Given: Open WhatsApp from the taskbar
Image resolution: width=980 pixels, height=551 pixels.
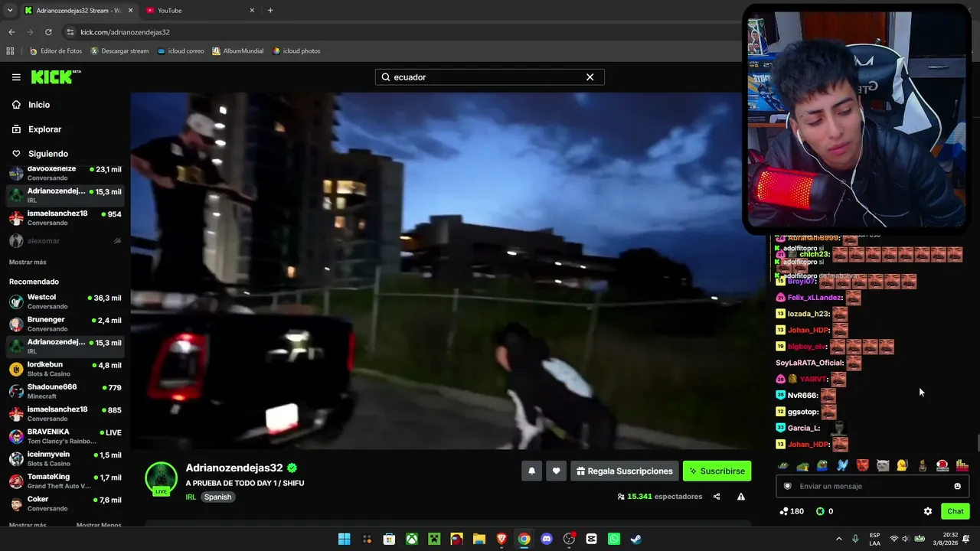Looking at the screenshot, I should 614,539.
